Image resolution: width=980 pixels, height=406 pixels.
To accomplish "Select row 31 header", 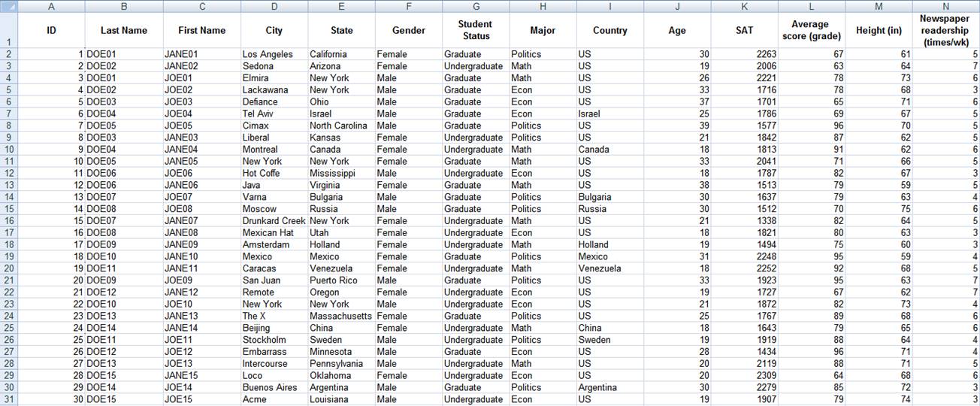I will (x=8, y=399).
